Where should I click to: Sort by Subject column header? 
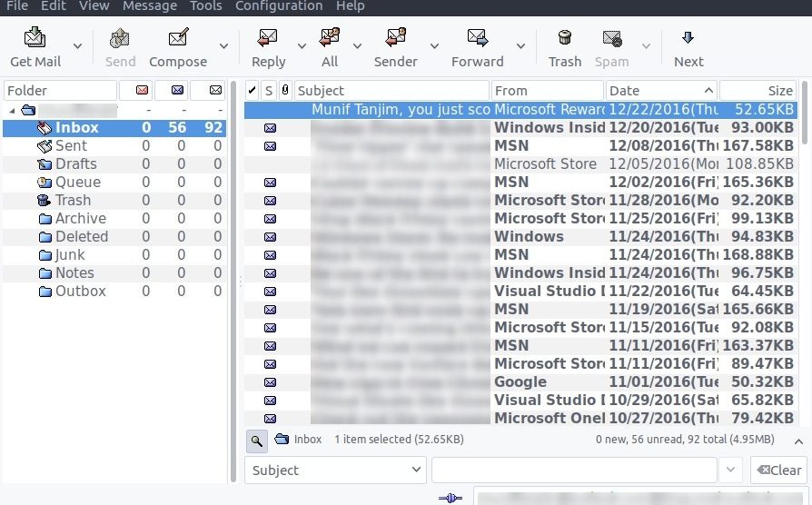(391, 91)
